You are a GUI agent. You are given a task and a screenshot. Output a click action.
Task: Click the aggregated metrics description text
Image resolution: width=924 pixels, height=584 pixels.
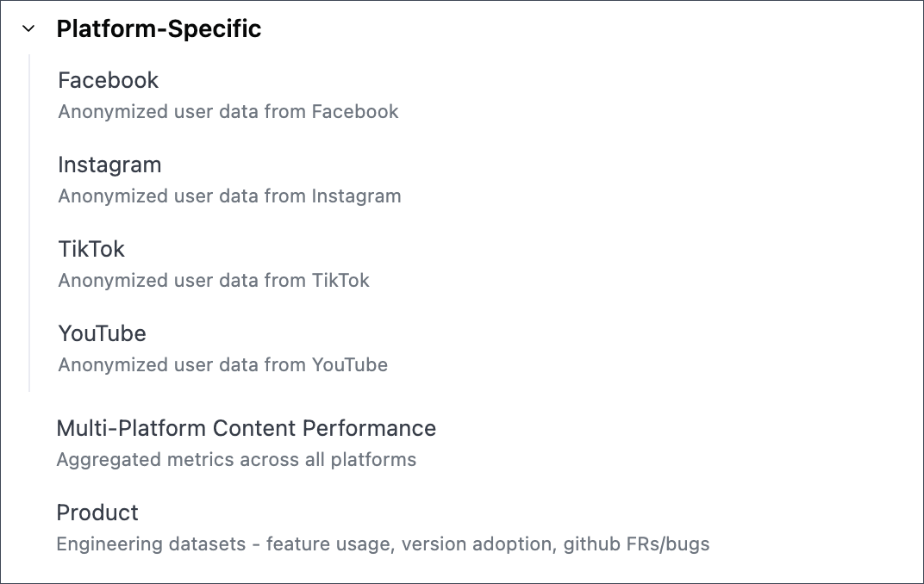[236, 459]
